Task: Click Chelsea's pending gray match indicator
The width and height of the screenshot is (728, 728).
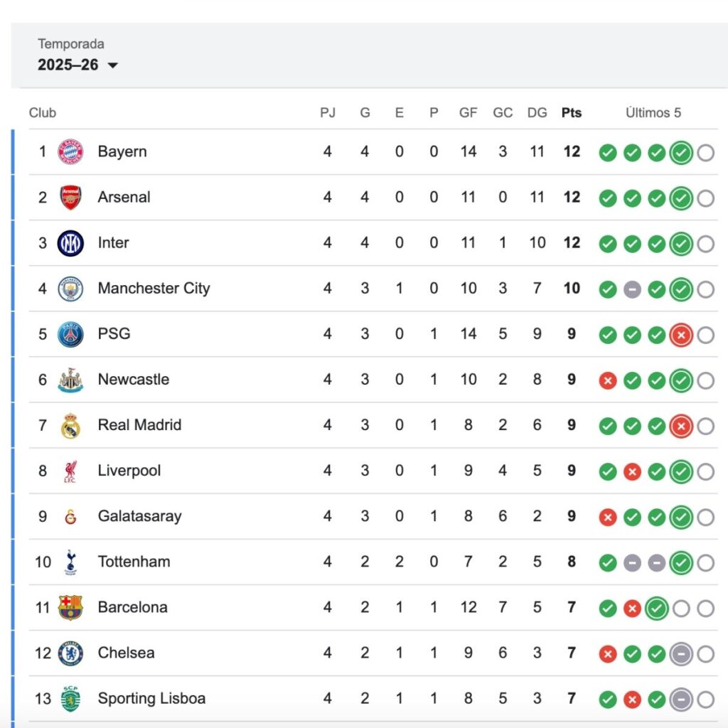Action: pos(680,653)
